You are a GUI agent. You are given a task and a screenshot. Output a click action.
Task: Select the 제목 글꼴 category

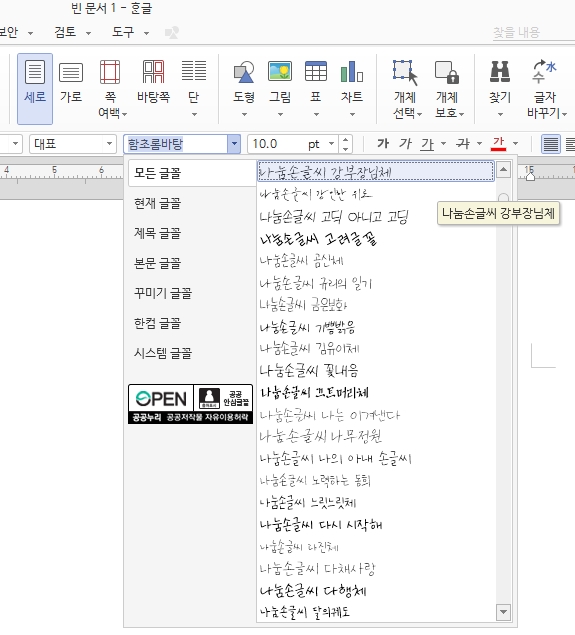click(192, 233)
